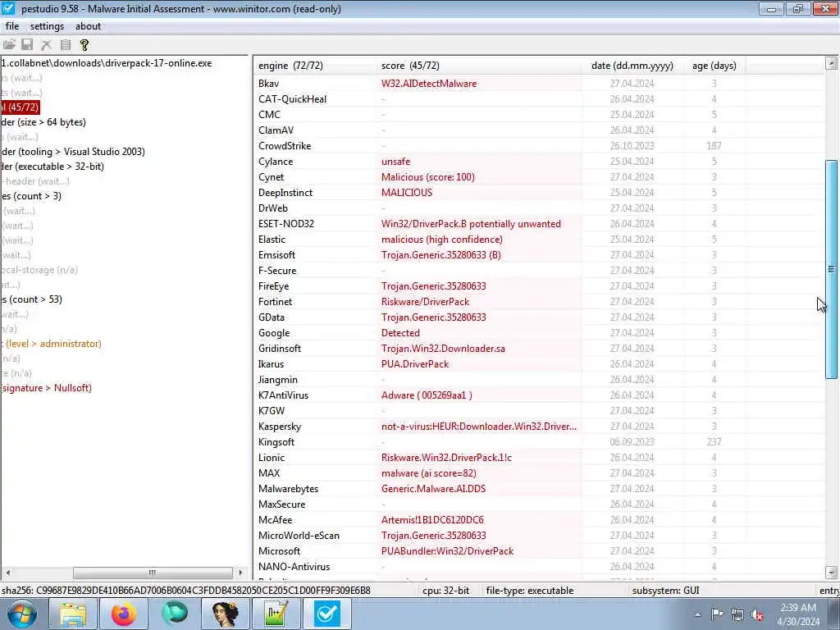The image size is (840, 630).
Task: Click tree panel horizontal scrollbar thumb
Action: coord(153,573)
